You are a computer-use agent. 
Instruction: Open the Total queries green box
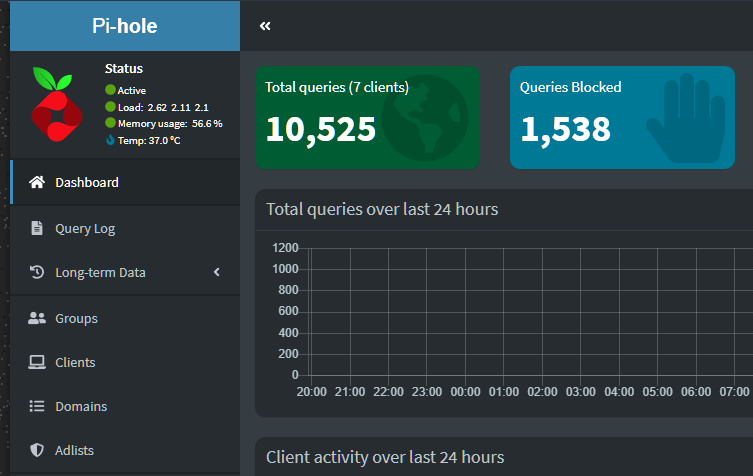[367, 118]
